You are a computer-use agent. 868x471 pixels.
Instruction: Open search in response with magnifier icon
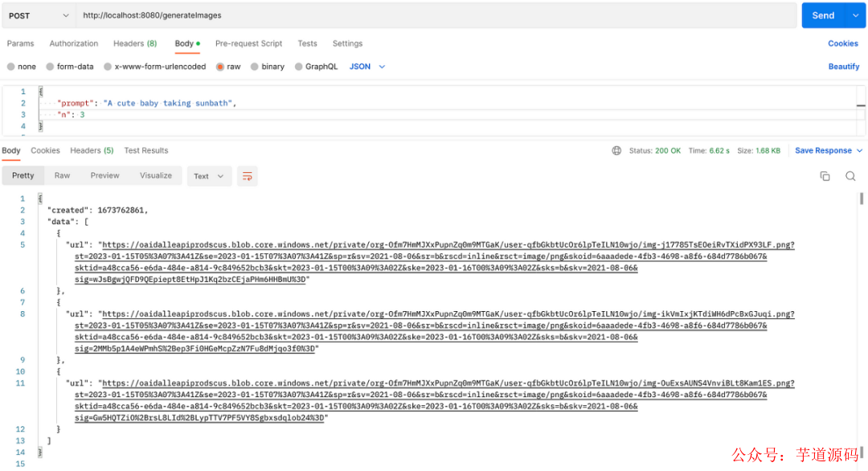point(850,176)
